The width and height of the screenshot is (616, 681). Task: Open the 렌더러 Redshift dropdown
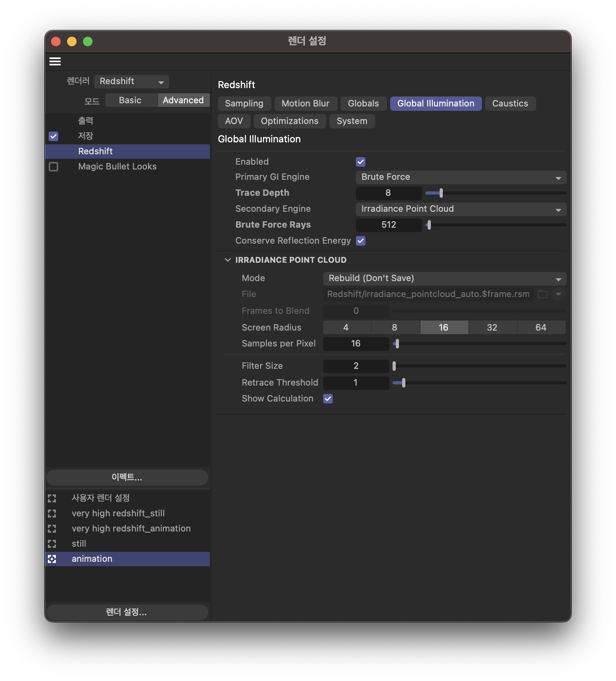pos(132,81)
